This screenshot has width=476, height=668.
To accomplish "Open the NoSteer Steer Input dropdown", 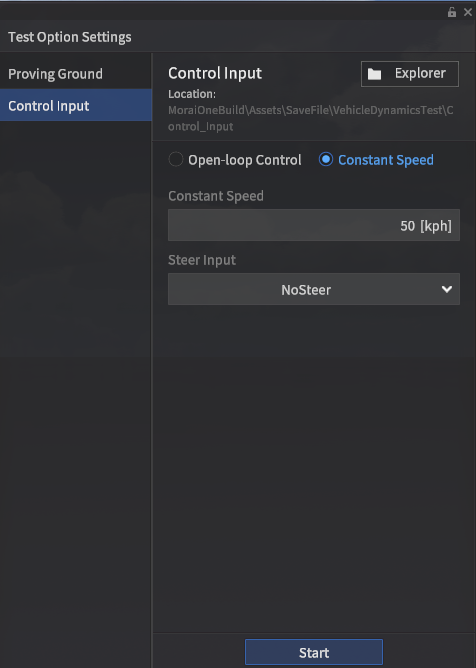I will click(314, 289).
